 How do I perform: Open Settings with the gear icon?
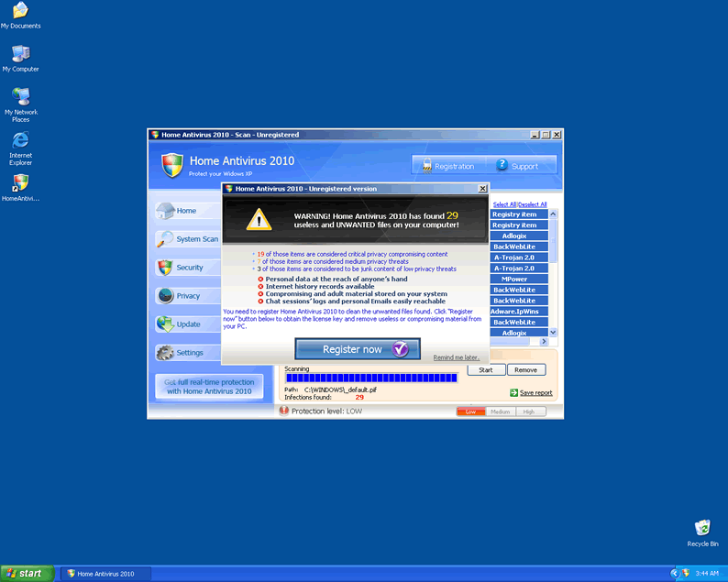click(188, 353)
